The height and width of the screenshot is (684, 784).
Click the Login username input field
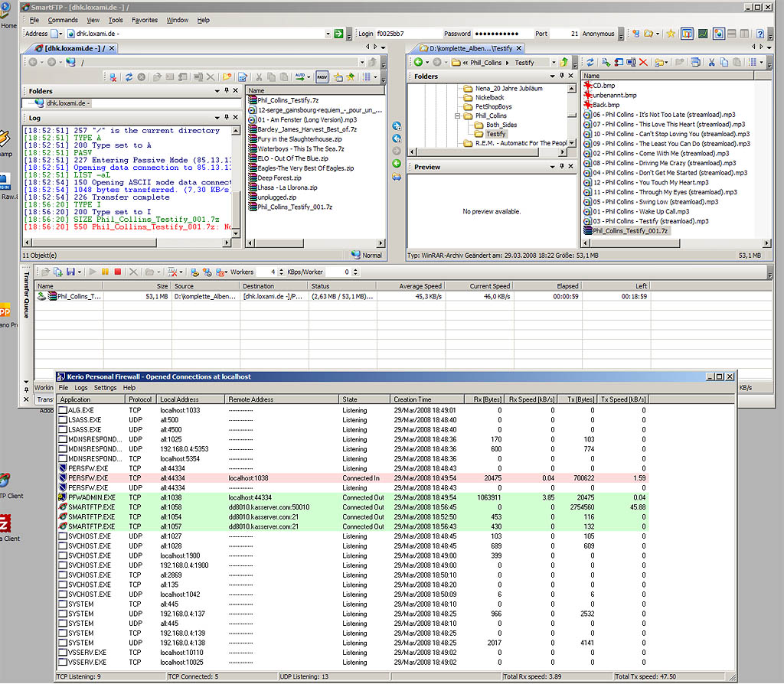point(407,34)
